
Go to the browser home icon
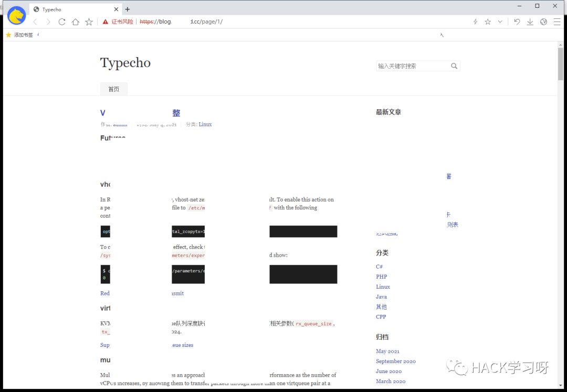(75, 22)
